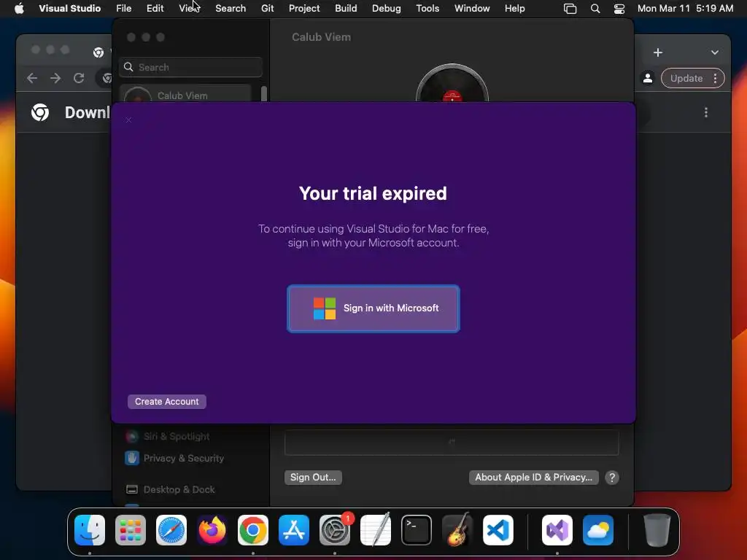
Task: Reload the page in Chrome
Action: 79,78
